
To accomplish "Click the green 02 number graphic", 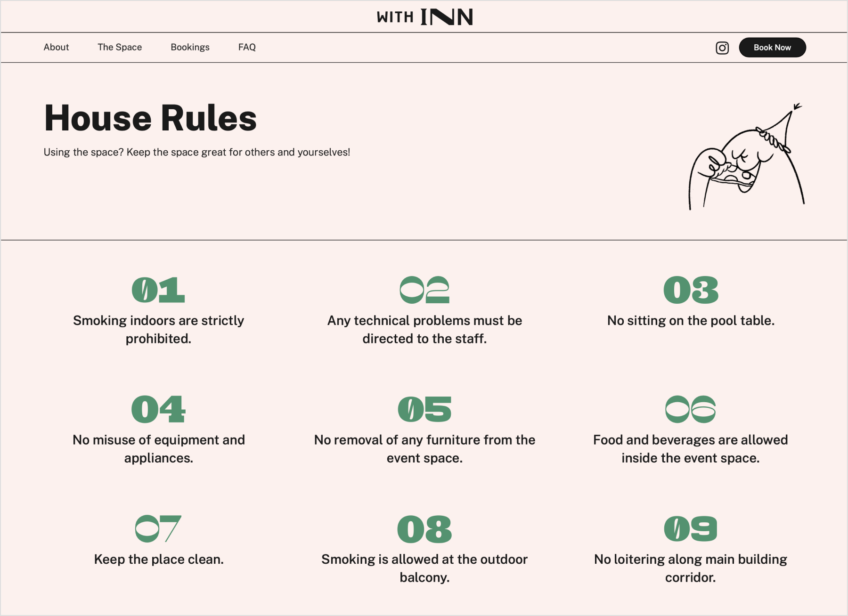I will 424,290.
